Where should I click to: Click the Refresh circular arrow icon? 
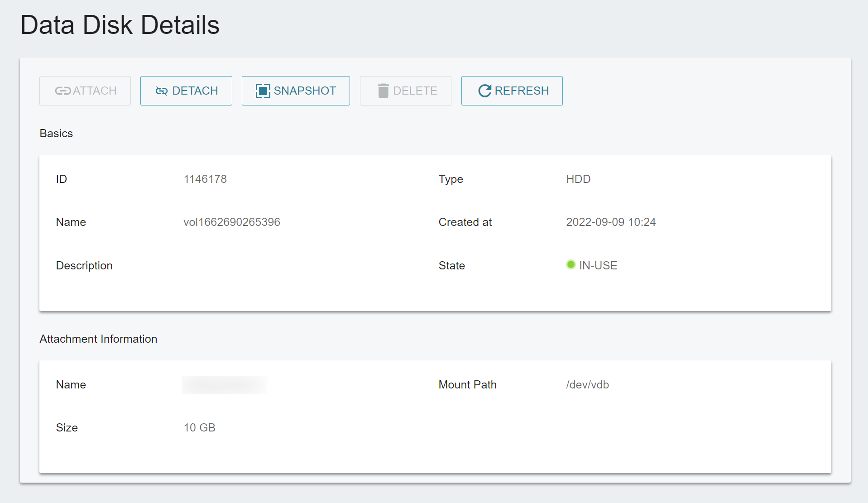click(484, 91)
